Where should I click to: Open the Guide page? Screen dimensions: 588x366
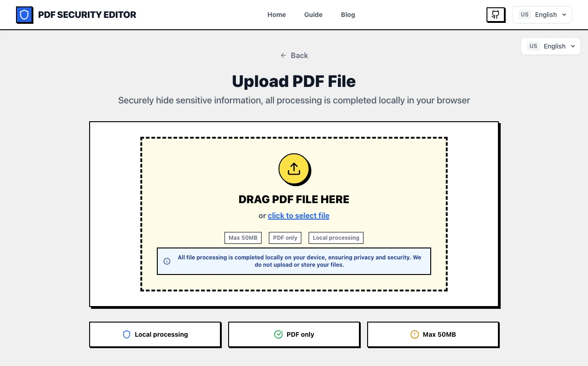tap(313, 15)
